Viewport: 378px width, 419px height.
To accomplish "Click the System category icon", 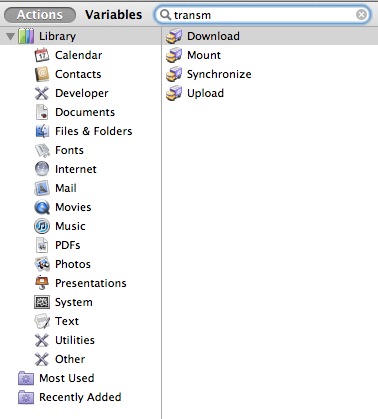I will tap(42, 302).
